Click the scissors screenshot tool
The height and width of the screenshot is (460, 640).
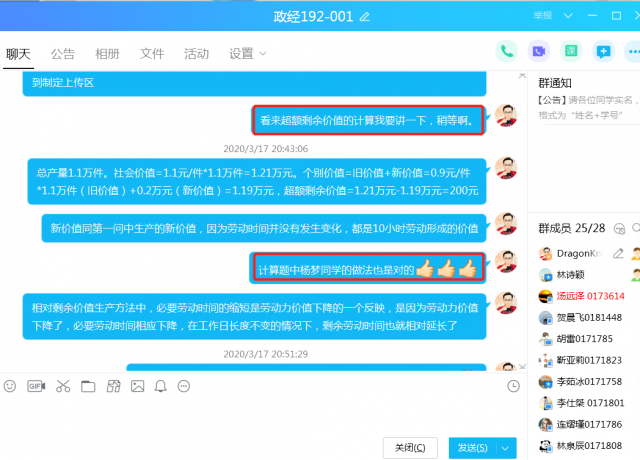(x=62, y=386)
